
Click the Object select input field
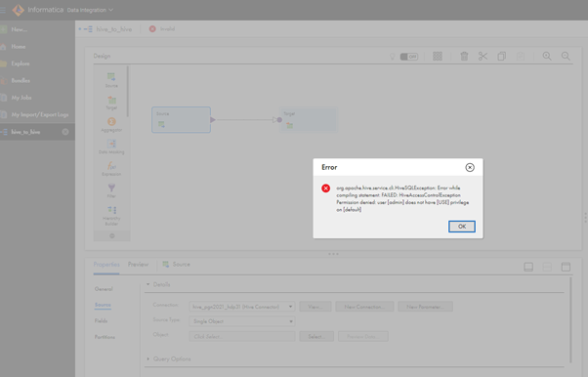[242, 336]
